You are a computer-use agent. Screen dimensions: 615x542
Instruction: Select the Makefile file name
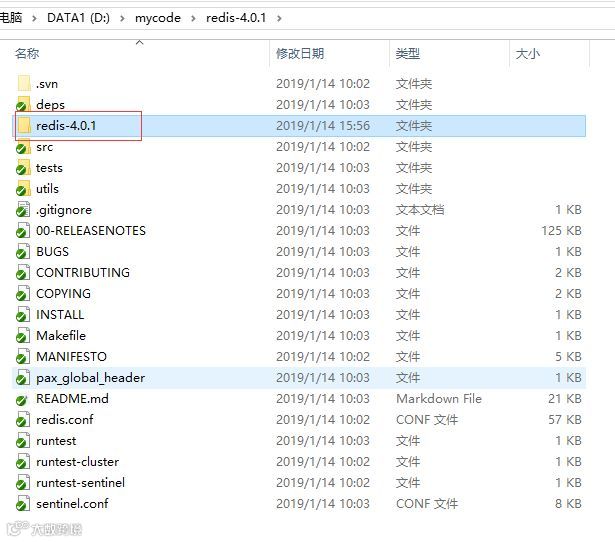pos(61,336)
